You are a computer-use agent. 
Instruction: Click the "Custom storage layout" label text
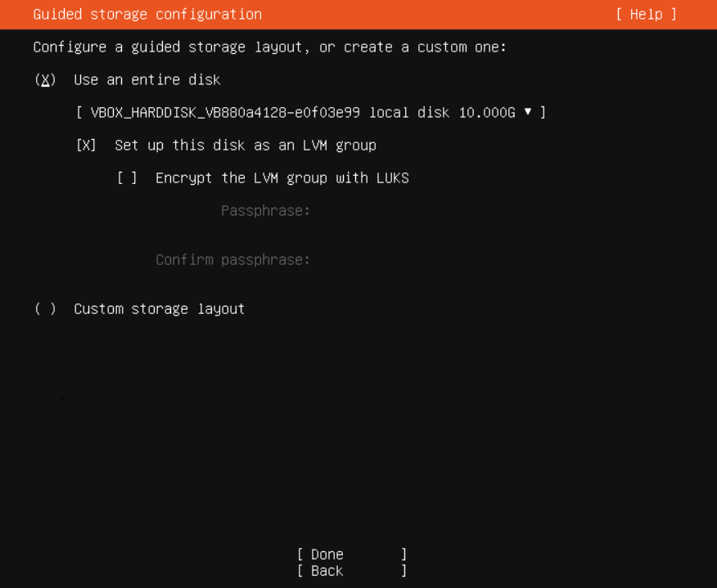pyautogui.click(x=160, y=309)
